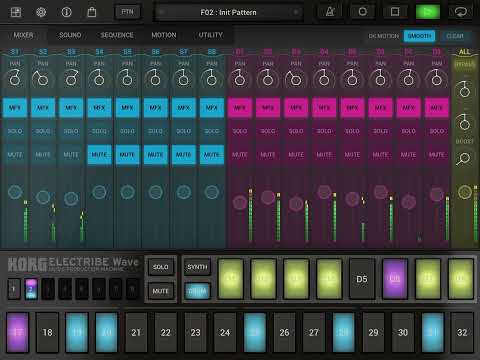Select the S4 level knob

[99, 192]
